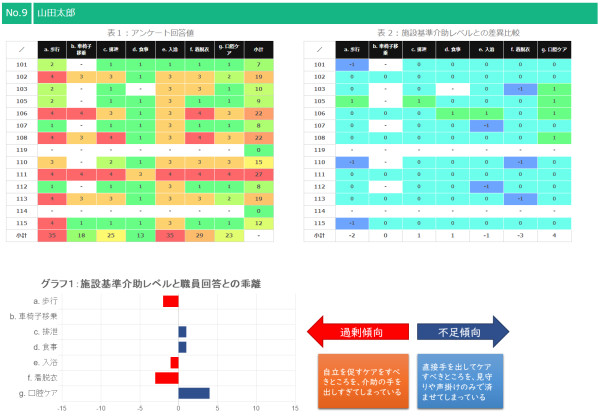
Task: Click row 111 total value 27
Action: 259,172
